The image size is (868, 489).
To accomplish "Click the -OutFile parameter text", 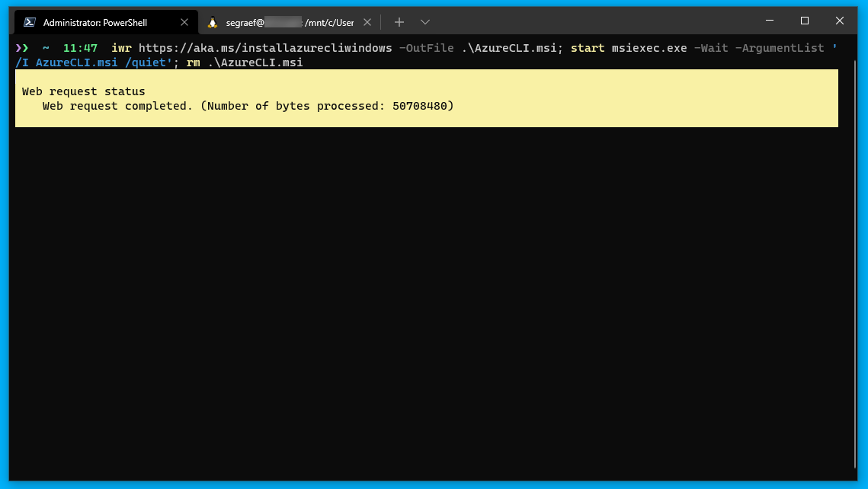I will [426, 48].
